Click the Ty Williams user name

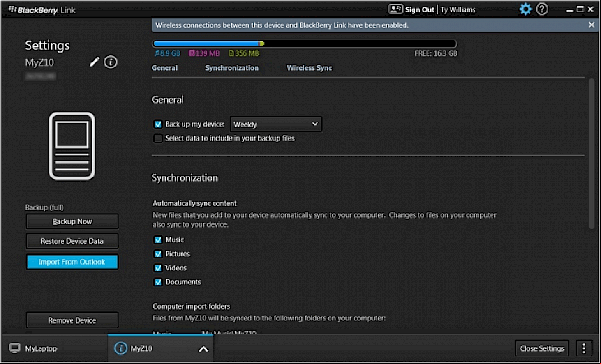[458, 10]
